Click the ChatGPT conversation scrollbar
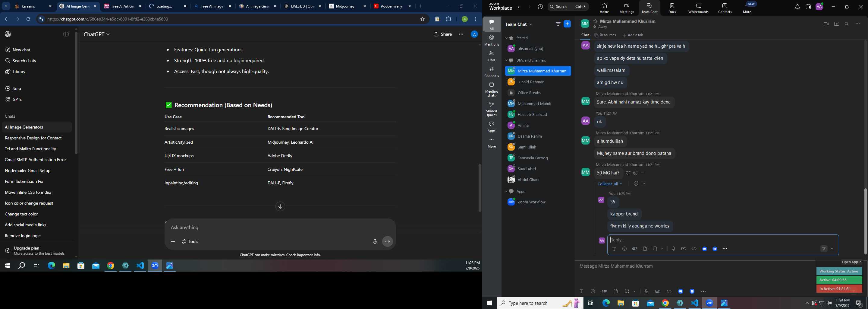The width and height of the screenshot is (868, 309). (x=480, y=188)
